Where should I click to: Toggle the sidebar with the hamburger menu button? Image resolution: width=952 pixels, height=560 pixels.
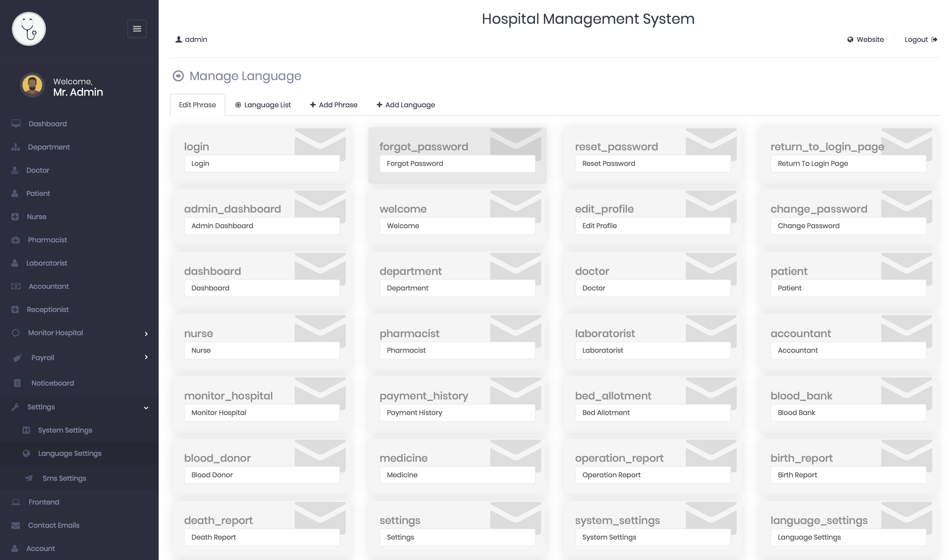(x=137, y=29)
